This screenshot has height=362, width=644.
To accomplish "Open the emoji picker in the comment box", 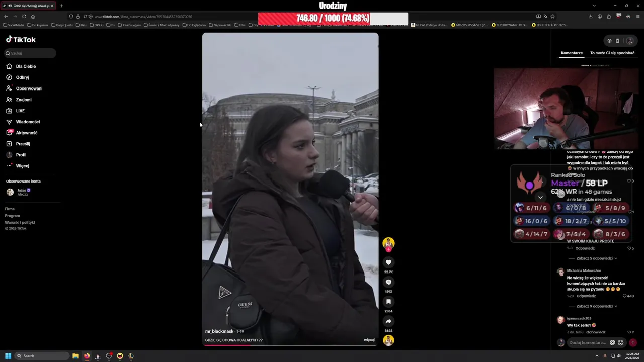I will 620,343.
